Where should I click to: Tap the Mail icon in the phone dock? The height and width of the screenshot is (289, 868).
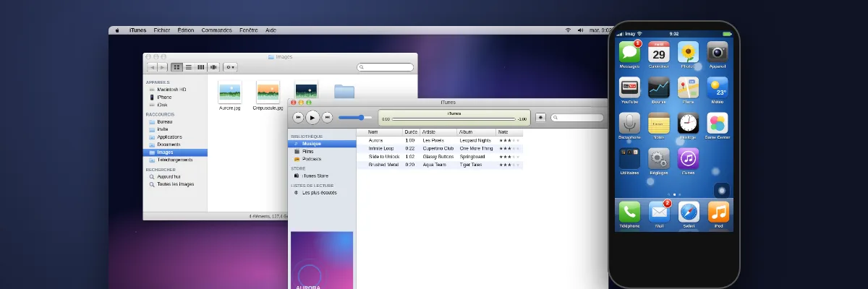[x=659, y=212]
